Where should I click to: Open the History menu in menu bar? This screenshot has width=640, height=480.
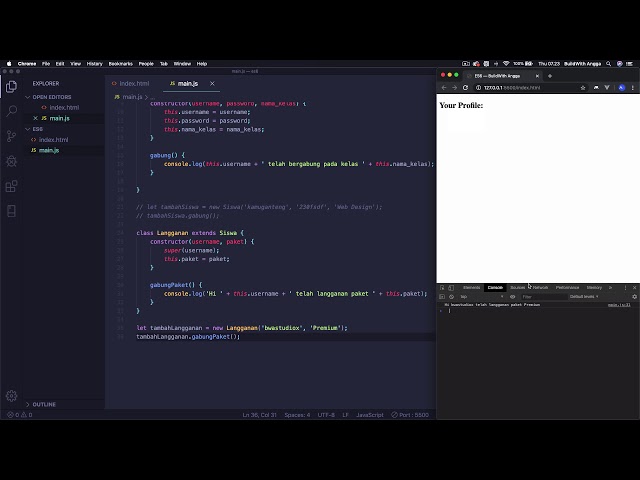(95, 64)
